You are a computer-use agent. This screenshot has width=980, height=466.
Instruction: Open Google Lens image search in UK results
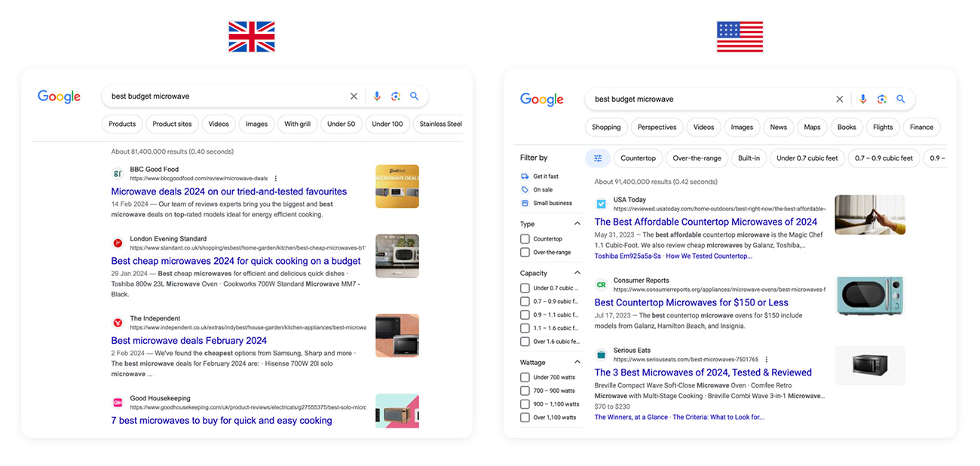[396, 97]
